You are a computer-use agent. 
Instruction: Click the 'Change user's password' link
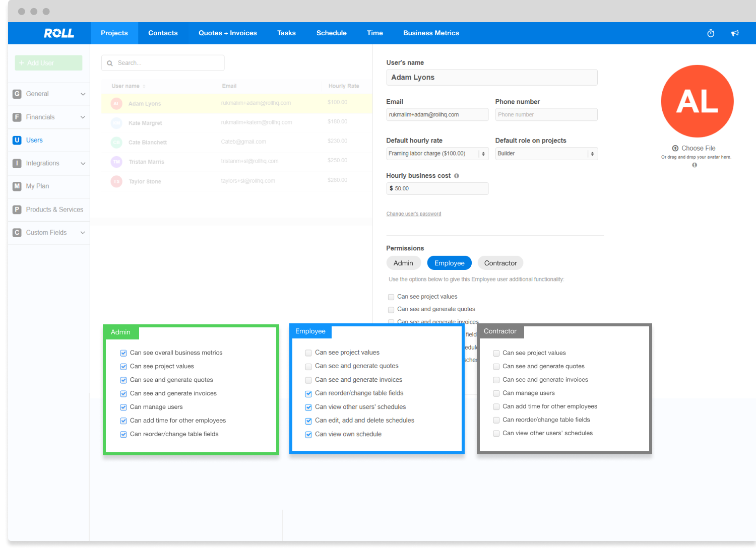pyautogui.click(x=413, y=214)
